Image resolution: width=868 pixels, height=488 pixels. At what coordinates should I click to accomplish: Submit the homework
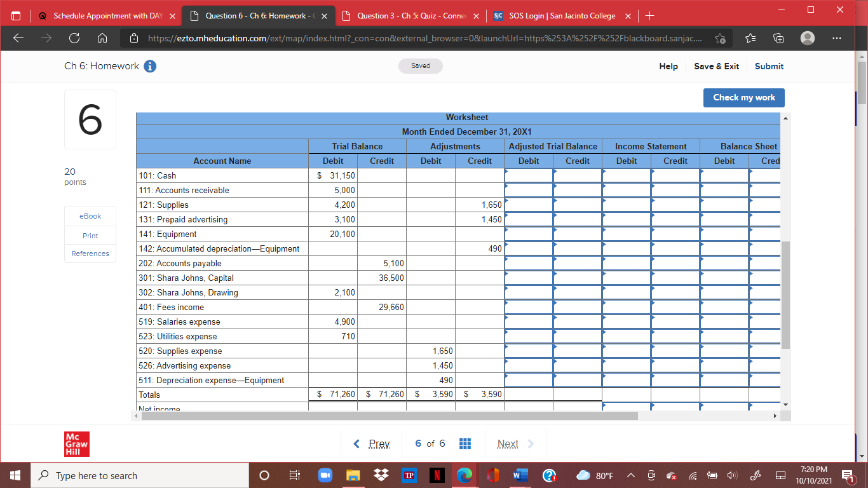[769, 66]
